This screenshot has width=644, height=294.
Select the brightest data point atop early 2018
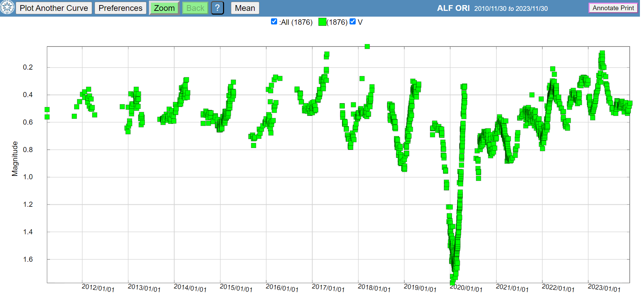[367, 47]
